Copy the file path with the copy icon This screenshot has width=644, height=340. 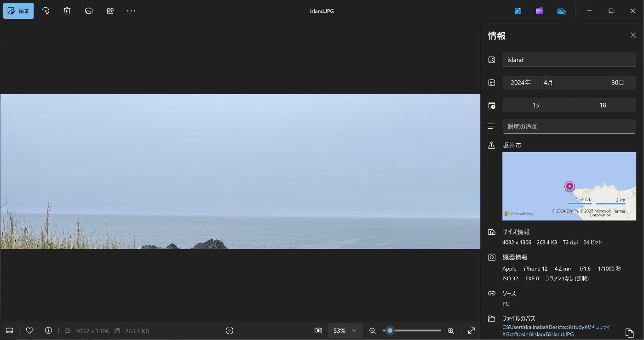(x=629, y=332)
